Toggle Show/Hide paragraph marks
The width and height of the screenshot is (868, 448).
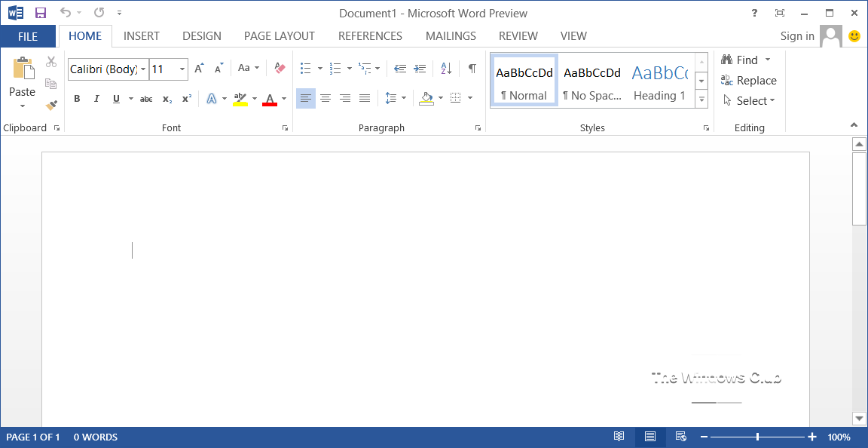tap(472, 69)
